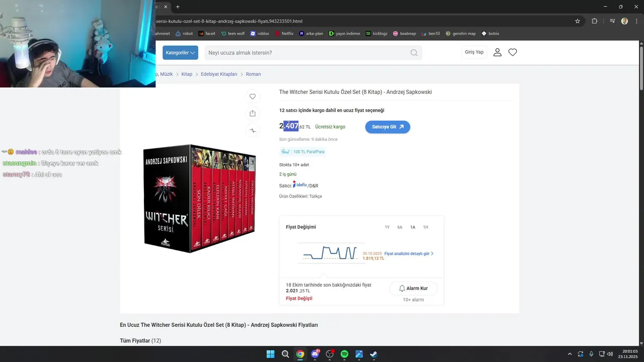The height and width of the screenshot is (362, 644).
Task: Select the 6A price history range
Action: [399, 227]
